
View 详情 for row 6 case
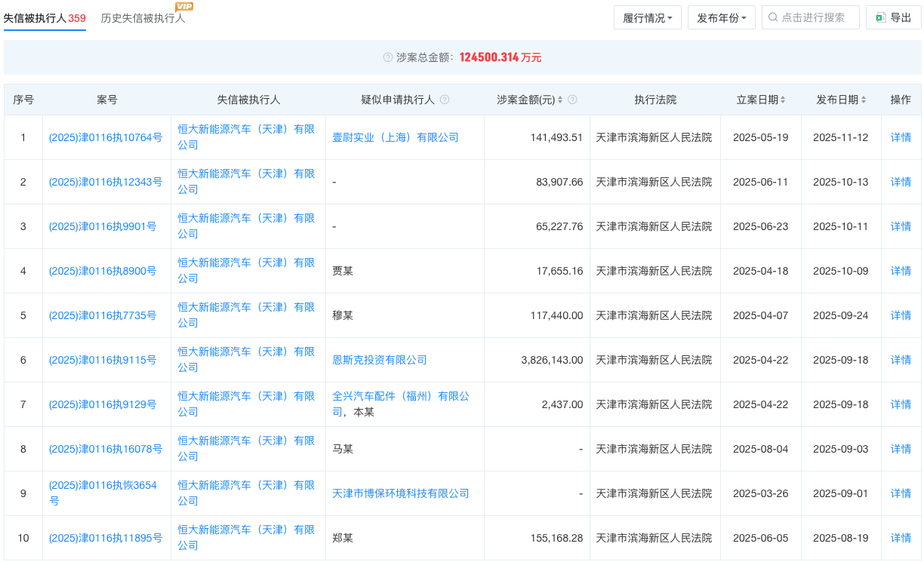(901, 360)
